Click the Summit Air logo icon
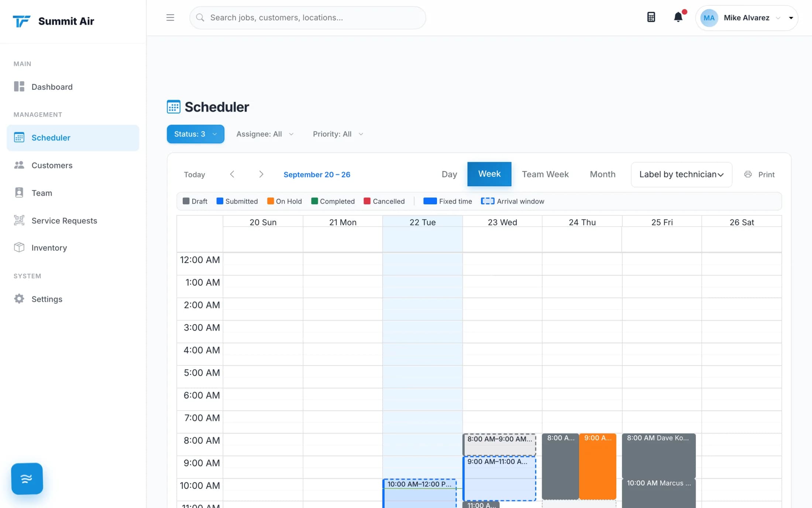The width and height of the screenshot is (812, 508). point(21,21)
